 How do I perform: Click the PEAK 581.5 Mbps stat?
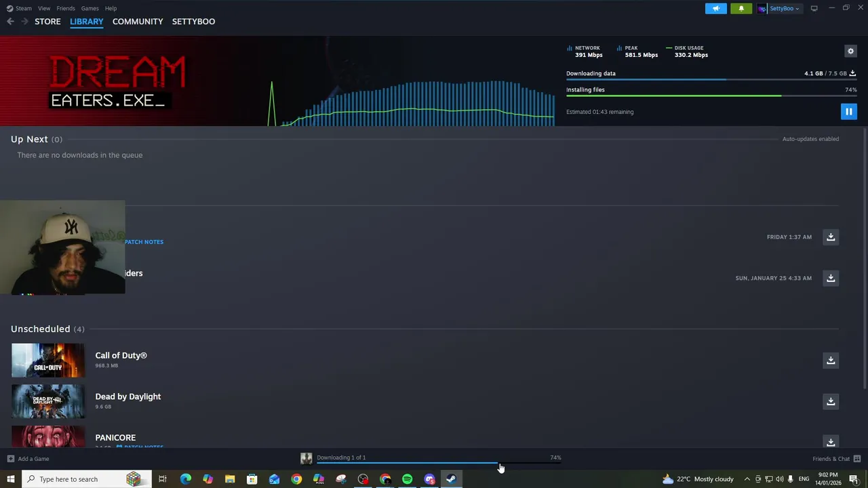point(637,52)
